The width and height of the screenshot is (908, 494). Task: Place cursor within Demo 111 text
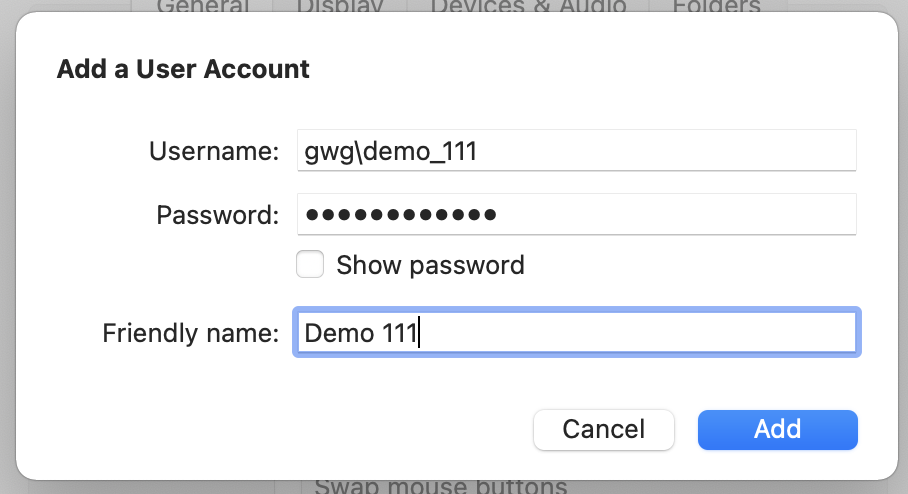[x=361, y=333]
